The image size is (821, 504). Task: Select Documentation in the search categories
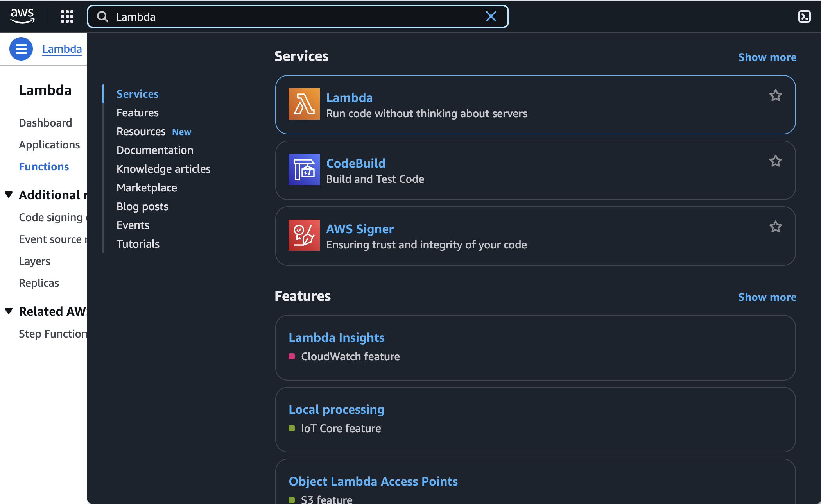(x=155, y=150)
